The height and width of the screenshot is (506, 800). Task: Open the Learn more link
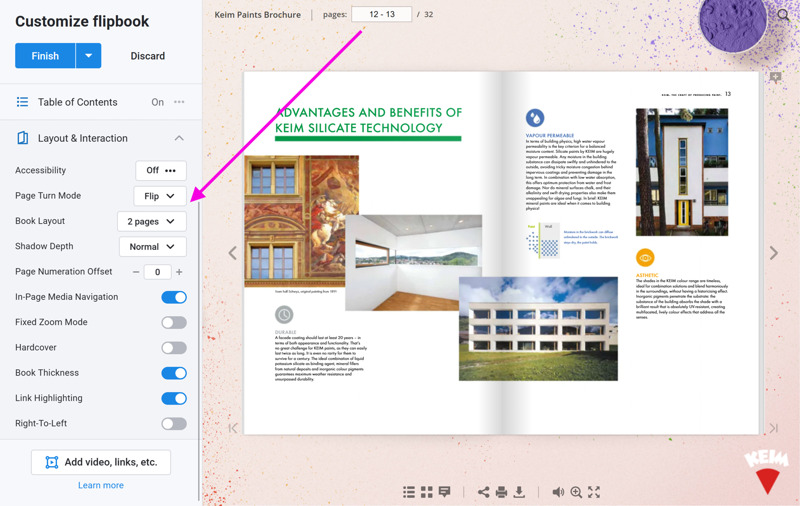101,485
